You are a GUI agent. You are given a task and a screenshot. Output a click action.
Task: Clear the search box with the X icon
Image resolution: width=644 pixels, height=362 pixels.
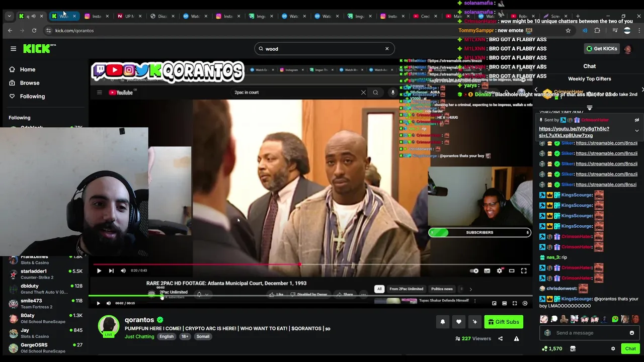[387, 49]
